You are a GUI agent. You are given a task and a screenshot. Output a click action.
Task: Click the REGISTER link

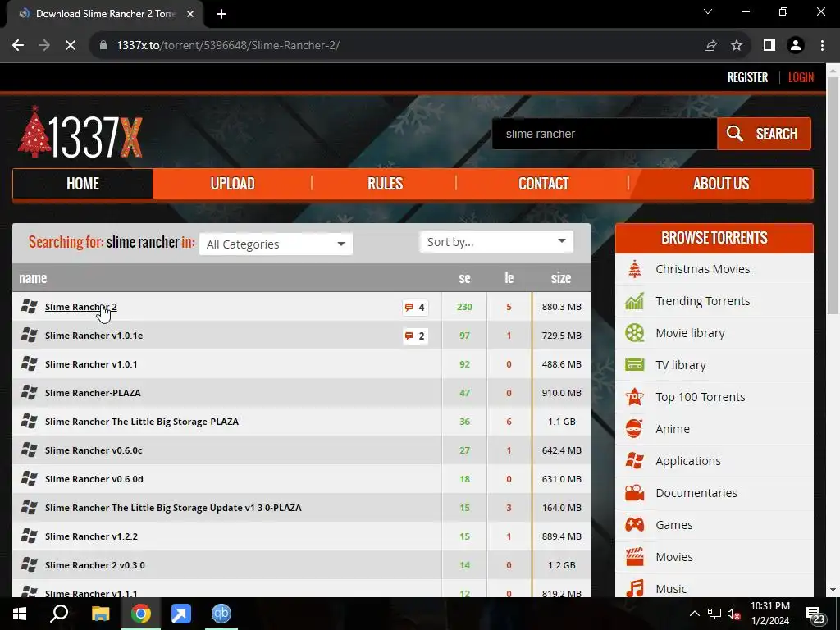coord(747,78)
